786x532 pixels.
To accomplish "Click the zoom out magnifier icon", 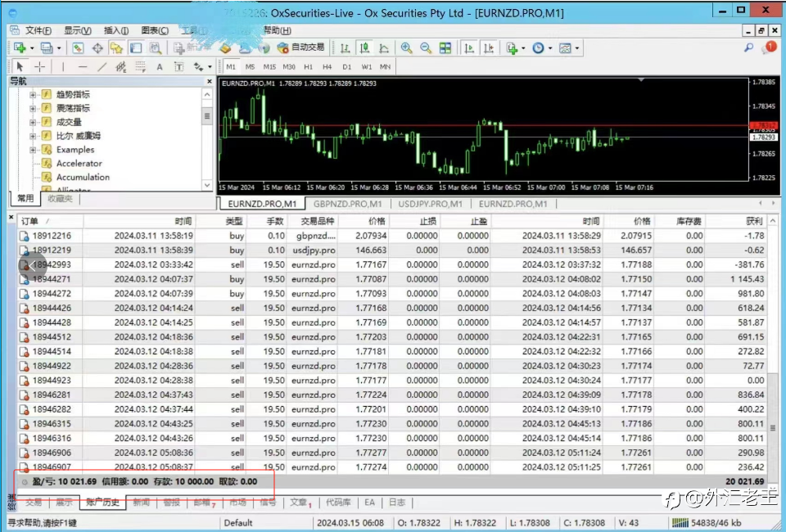I will pos(426,48).
